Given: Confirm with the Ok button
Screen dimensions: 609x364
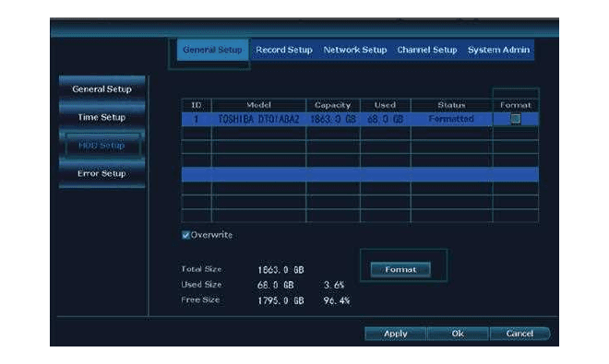Looking at the screenshot, I should 458,334.
